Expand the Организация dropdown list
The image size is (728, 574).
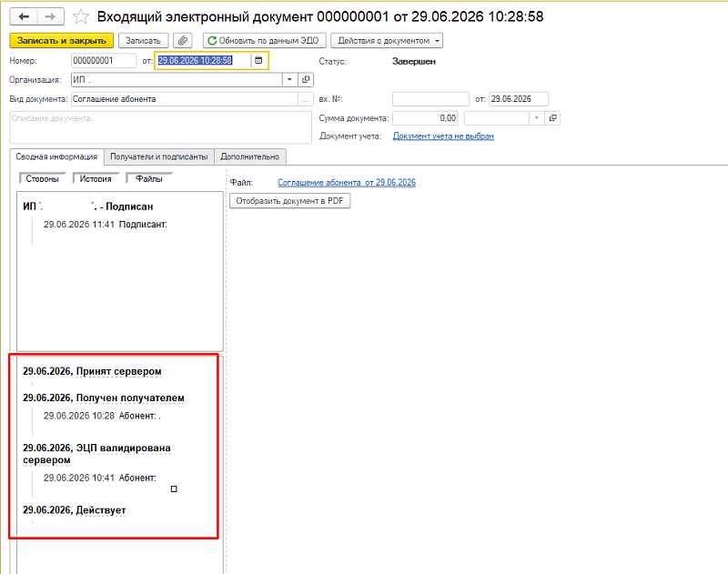point(289,80)
